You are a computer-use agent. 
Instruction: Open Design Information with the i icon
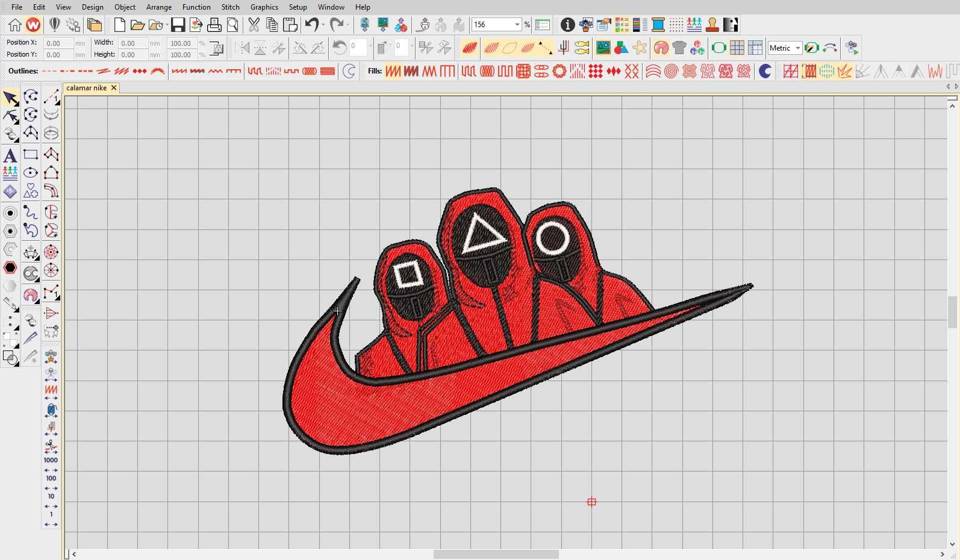[x=567, y=25]
